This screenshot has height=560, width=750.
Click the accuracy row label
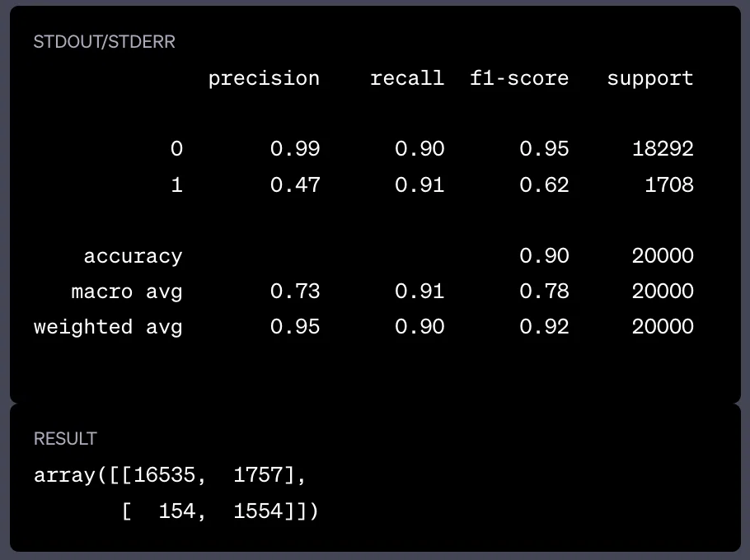[x=133, y=257]
